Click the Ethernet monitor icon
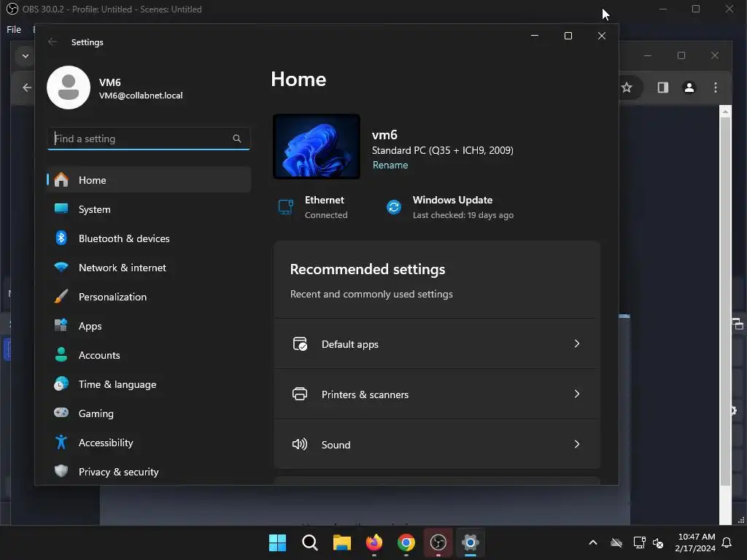This screenshot has height=560, width=747. pos(286,207)
